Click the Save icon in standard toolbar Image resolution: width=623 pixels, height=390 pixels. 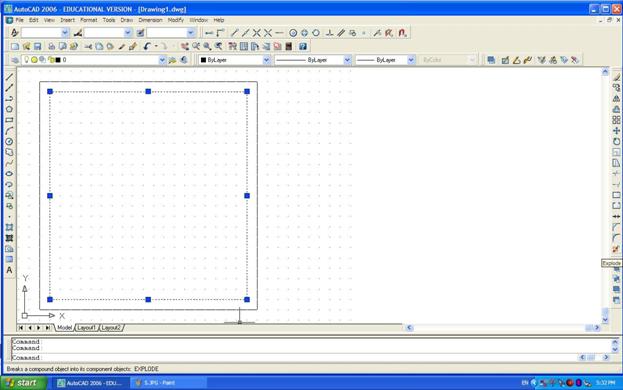coord(37,46)
